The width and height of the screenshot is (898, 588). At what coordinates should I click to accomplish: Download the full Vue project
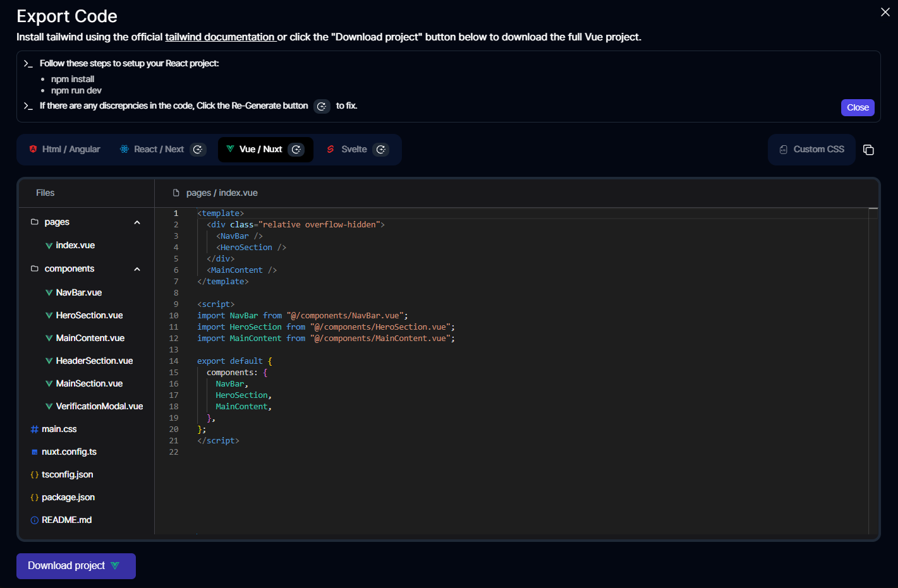(76, 566)
